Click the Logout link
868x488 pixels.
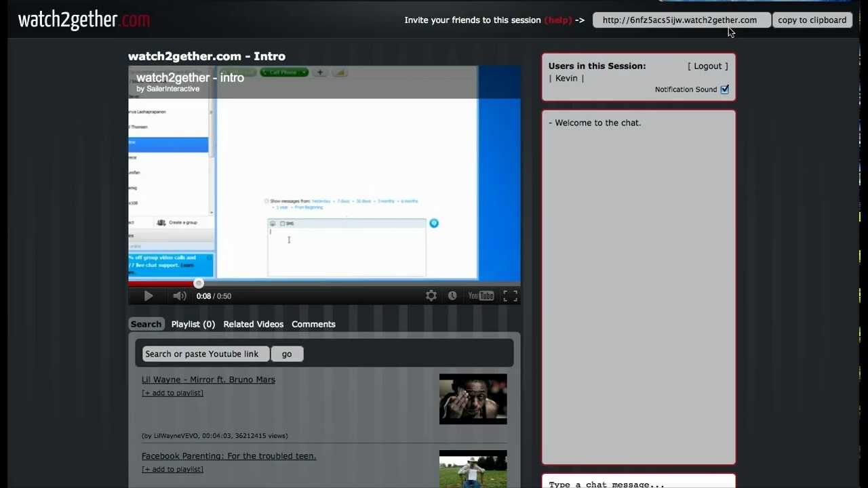707,66
